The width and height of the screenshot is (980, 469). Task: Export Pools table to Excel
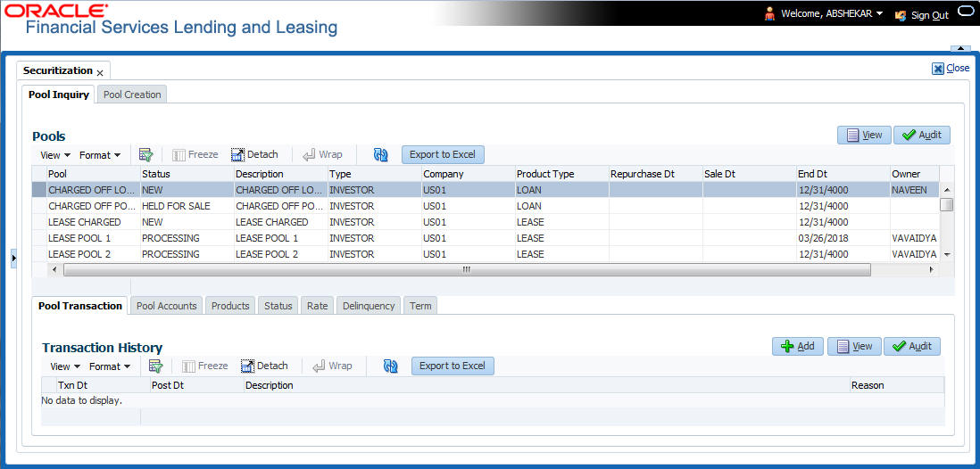point(443,154)
